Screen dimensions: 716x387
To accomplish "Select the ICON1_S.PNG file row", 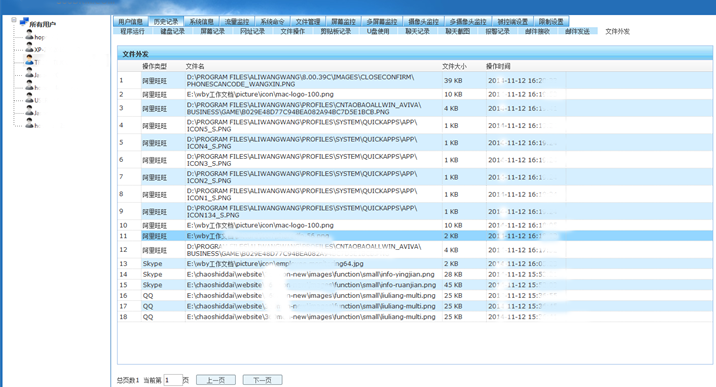I will coord(415,194).
